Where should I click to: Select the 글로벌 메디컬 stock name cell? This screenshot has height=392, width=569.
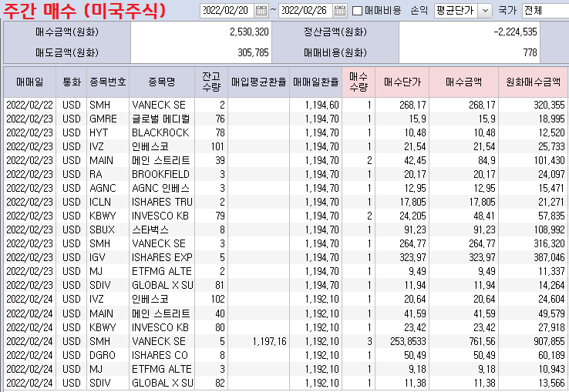point(162,119)
